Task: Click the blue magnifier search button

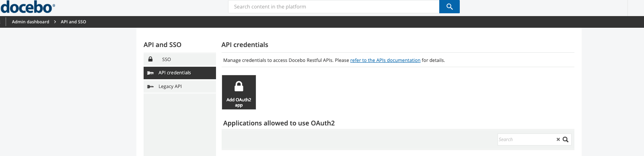Action: [449, 7]
